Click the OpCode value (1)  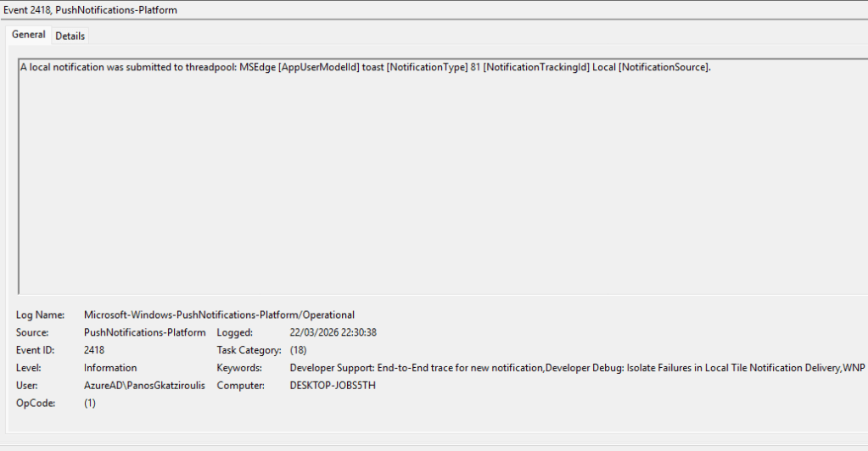click(90, 404)
